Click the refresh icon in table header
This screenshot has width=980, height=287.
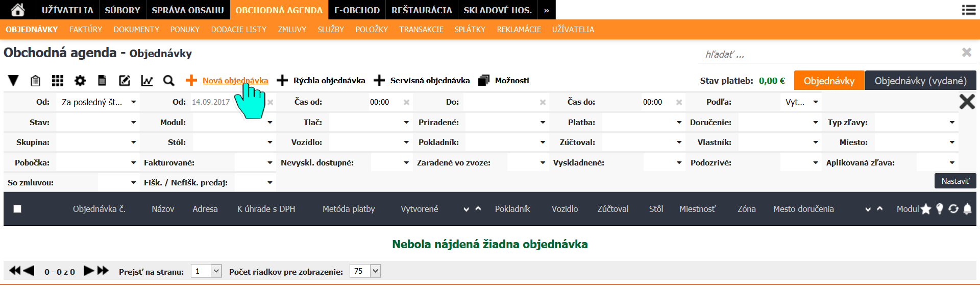[953, 209]
